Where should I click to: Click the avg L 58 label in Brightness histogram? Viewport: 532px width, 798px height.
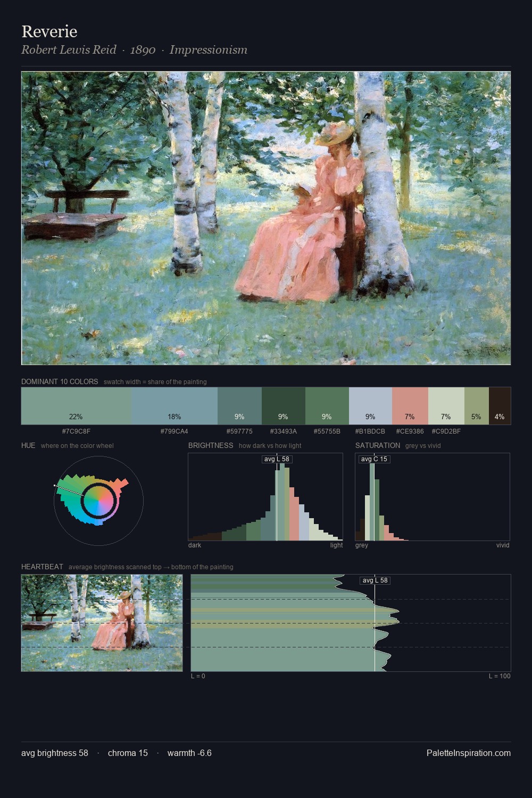(277, 459)
